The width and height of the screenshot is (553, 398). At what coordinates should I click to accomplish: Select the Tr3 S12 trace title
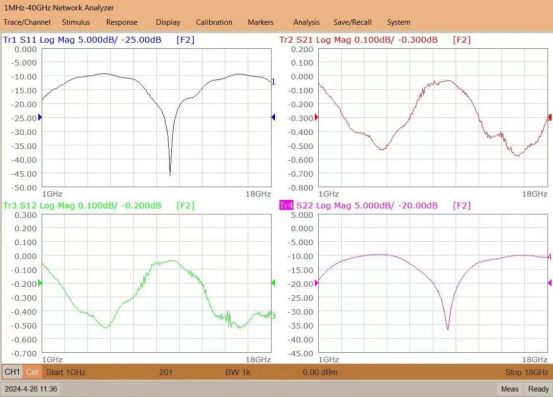click(x=82, y=206)
